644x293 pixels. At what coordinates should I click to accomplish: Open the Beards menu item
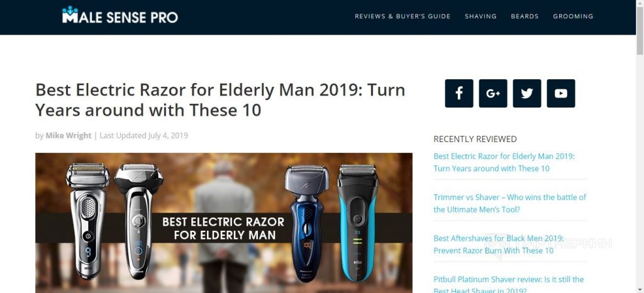(x=525, y=16)
